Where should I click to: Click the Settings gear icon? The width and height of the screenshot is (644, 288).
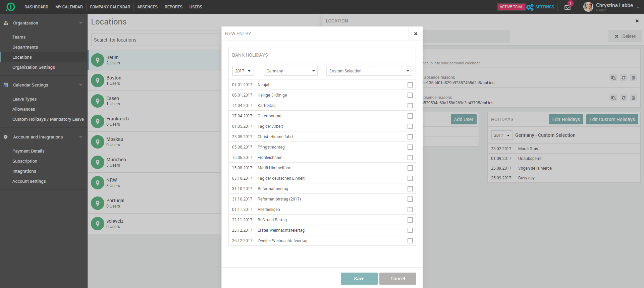530,7
